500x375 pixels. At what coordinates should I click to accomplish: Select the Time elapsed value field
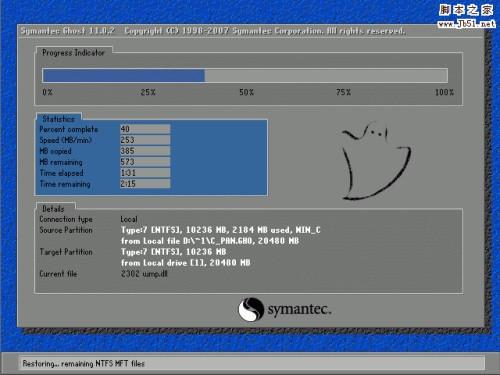(x=145, y=173)
